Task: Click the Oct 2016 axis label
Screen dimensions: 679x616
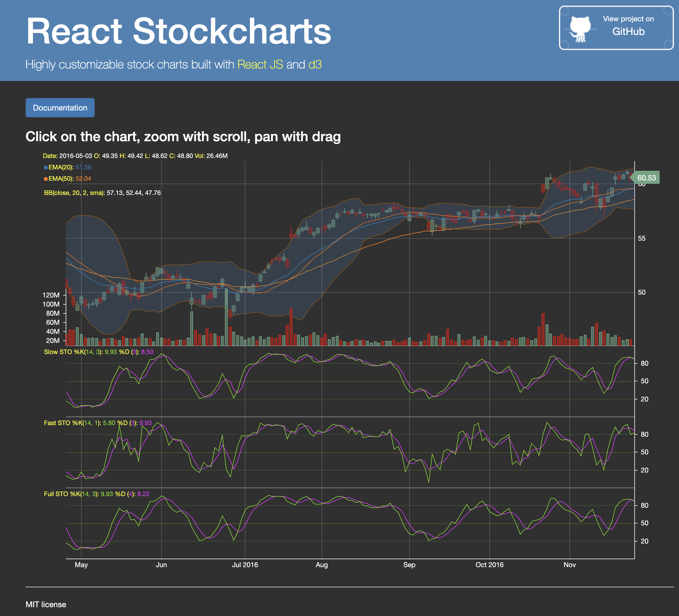Action: click(x=489, y=565)
